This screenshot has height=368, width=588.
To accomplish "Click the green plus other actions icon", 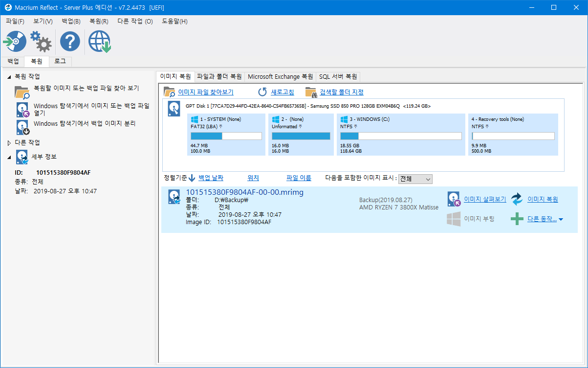I will click(517, 219).
